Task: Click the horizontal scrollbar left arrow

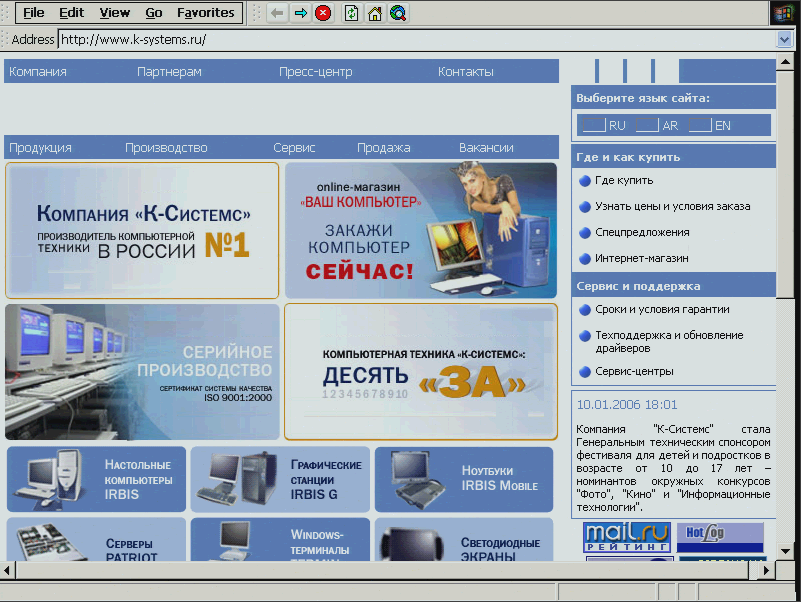Action: click(7, 570)
